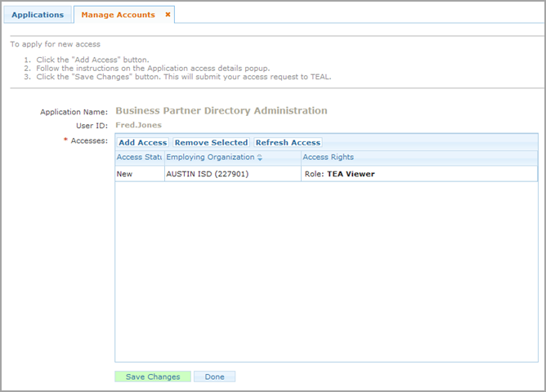Click the Business Partner Directory Administration name

pyautogui.click(x=222, y=110)
